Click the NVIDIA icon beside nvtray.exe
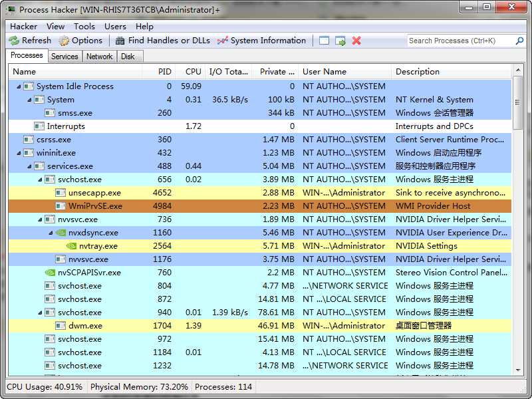The height and width of the screenshot is (399, 532). (70, 246)
